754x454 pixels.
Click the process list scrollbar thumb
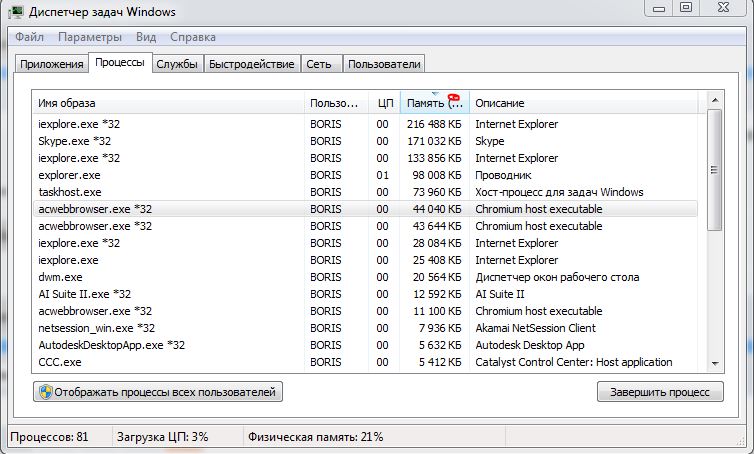tap(715, 170)
